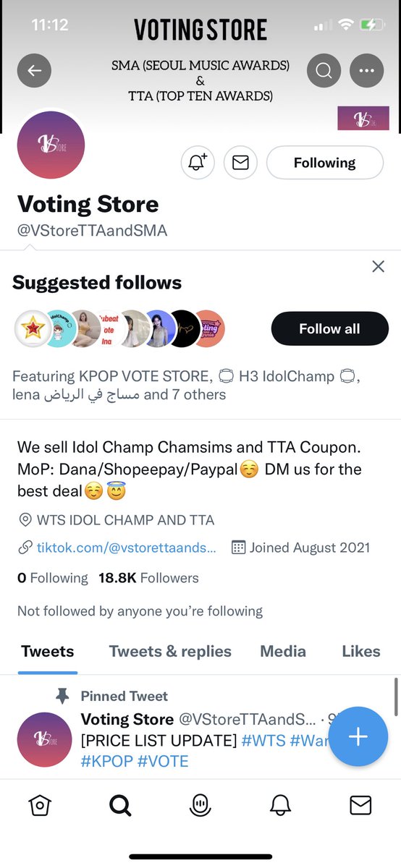Toggle the Following button
Screen dimensions: 401x868
pos(325,163)
